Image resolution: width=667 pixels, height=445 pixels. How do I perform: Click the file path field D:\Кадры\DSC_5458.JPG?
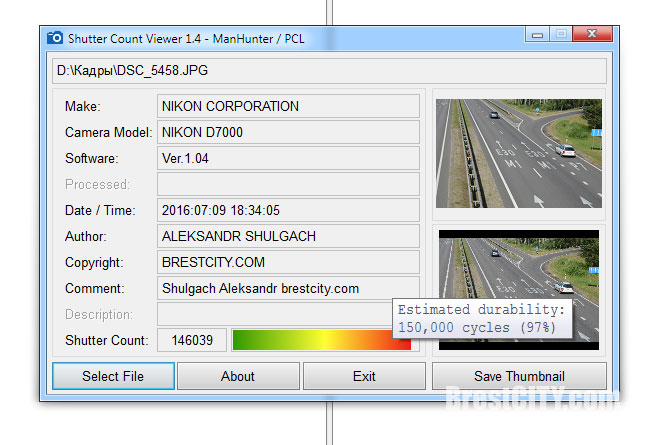pyautogui.click(x=329, y=70)
